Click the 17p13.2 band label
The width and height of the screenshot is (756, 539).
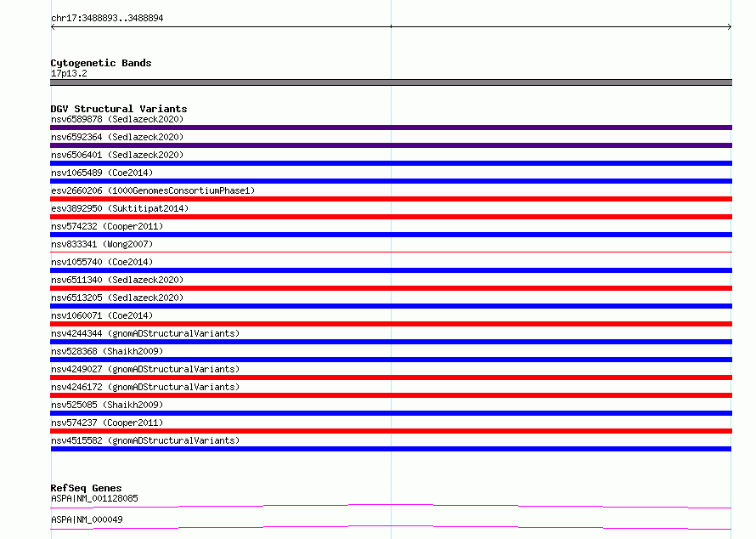[69, 73]
